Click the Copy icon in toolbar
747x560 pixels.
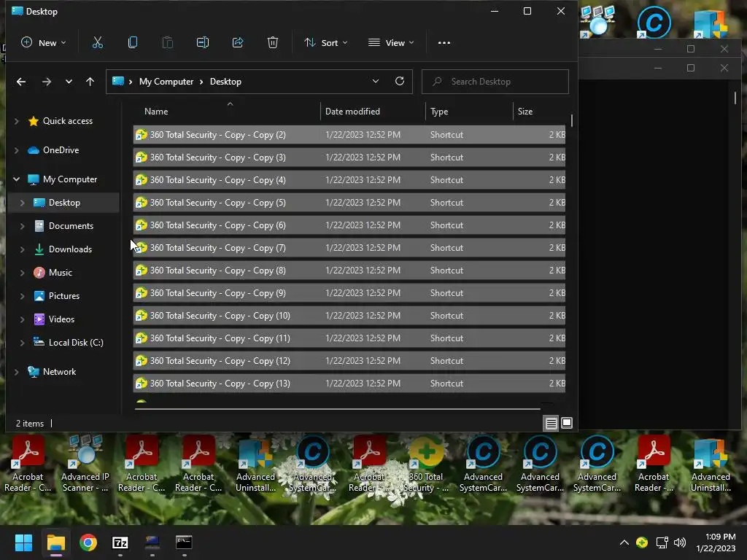(x=133, y=43)
